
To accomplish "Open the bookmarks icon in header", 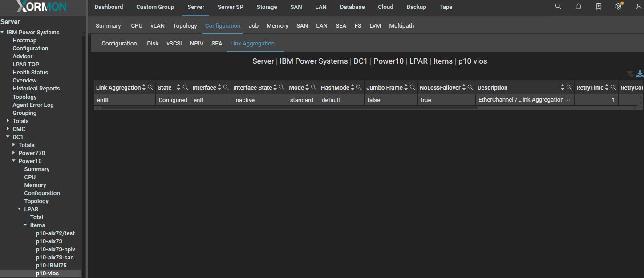I will tap(599, 7).
